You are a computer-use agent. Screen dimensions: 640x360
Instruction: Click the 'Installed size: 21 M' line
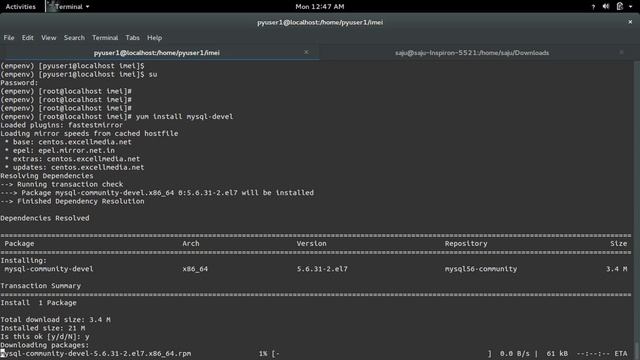tap(42, 328)
